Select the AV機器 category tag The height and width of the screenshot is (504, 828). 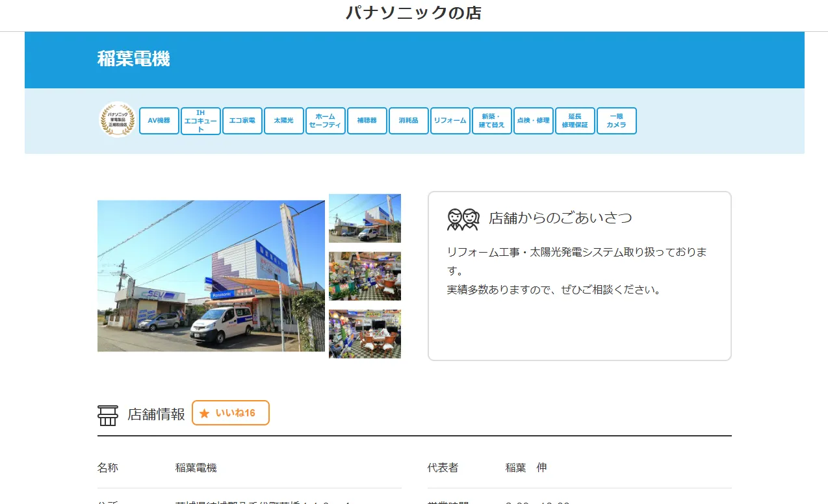(x=159, y=121)
